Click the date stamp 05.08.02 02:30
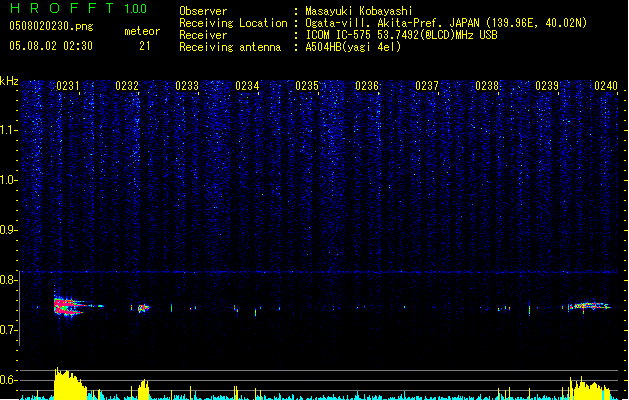The width and height of the screenshot is (629, 400). [51, 46]
